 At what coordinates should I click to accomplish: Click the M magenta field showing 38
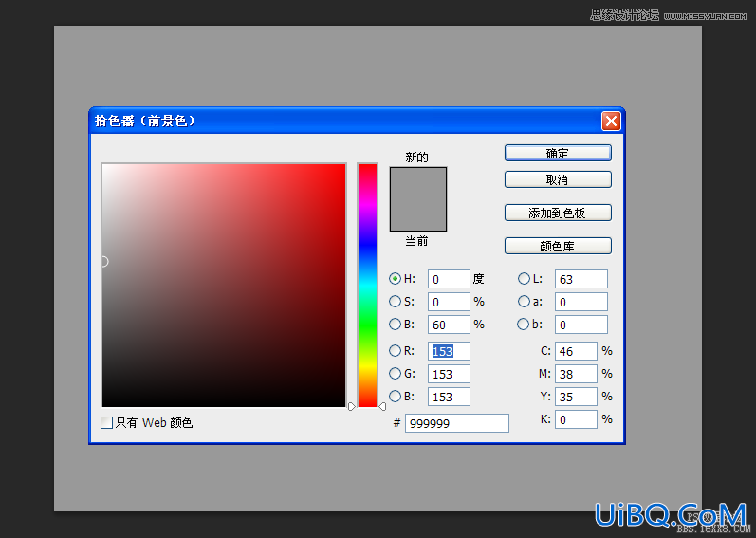(576, 374)
